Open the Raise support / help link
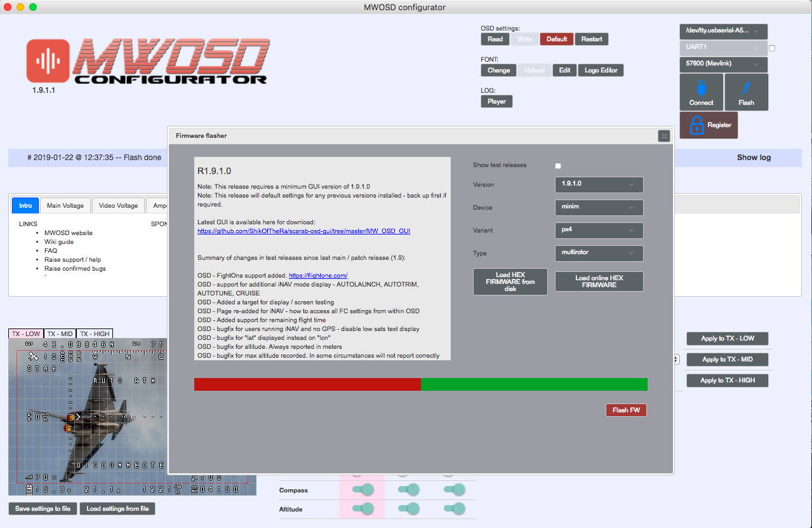The height and width of the screenshot is (528, 812). pyautogui.click(x=72, y=260)
